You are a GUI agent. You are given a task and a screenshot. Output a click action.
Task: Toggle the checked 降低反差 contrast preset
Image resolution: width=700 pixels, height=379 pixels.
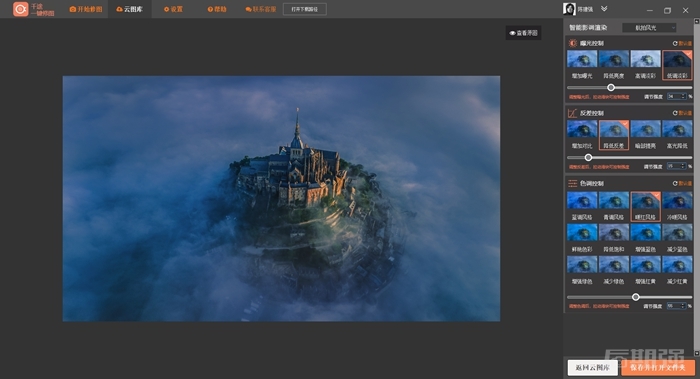coord(613,135)
